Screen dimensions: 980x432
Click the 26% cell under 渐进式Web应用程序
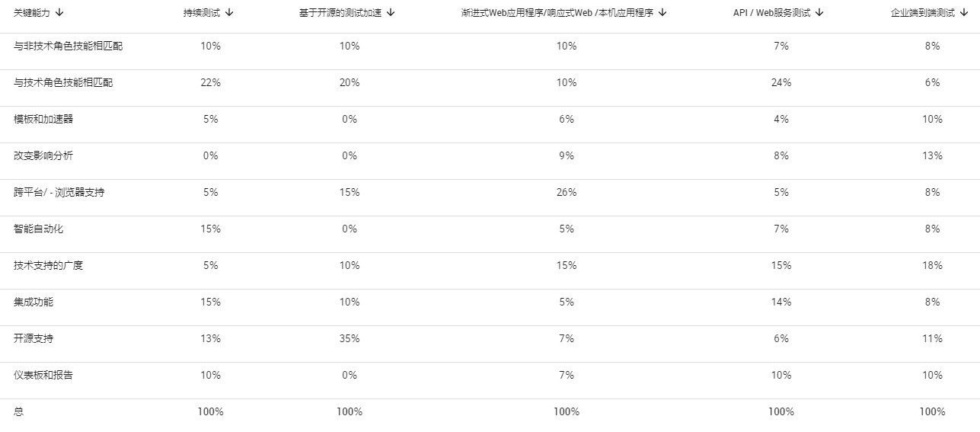point(567,192)
